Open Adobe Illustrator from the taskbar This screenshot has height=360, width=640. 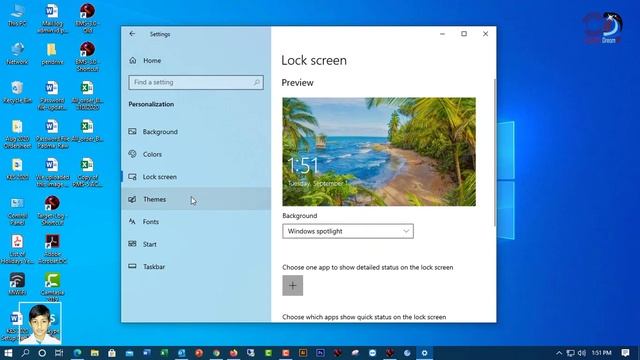(x=303, y=353)
